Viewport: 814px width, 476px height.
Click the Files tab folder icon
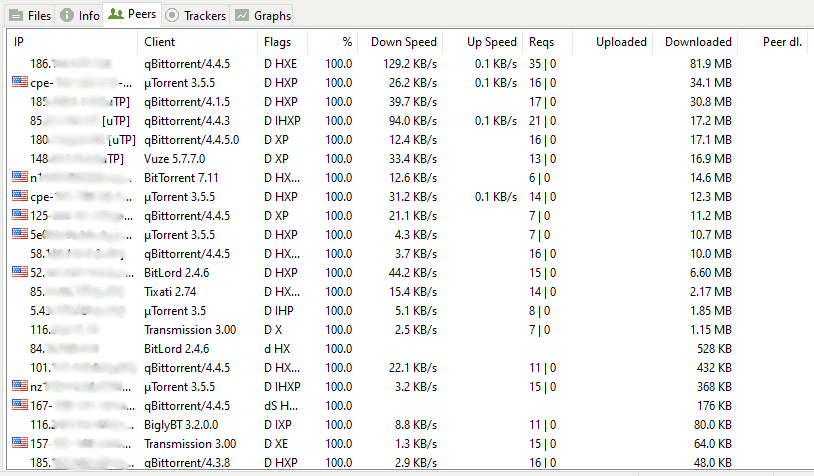coord(17,16)
